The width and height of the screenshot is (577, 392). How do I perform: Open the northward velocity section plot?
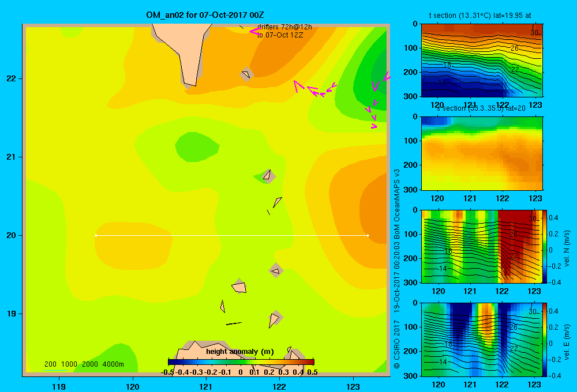pyautogui.click(x=482, y=246)
